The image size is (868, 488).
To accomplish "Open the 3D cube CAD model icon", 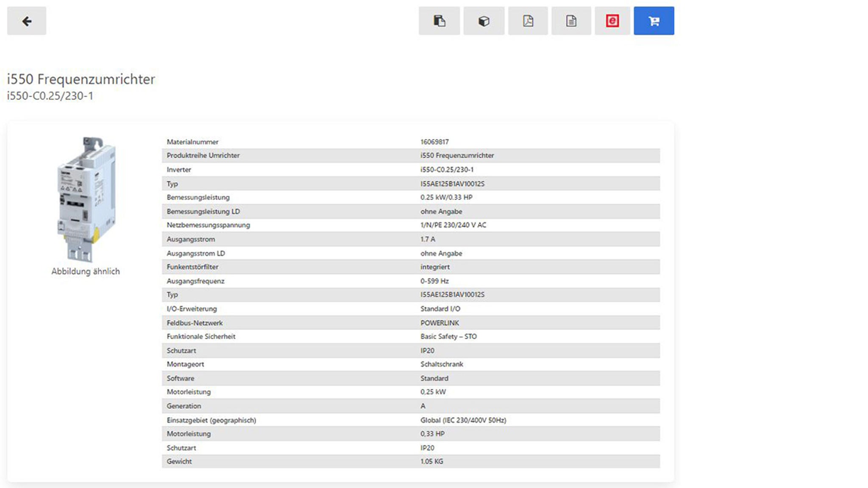I will [x=484, y=21].
